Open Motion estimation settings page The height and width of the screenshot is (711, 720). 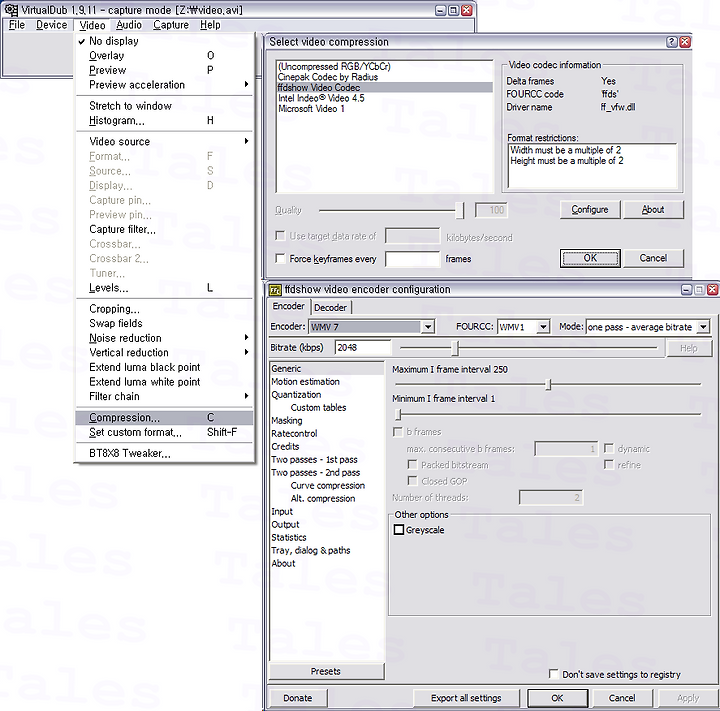pyautogui.click(x=305, y=382)
